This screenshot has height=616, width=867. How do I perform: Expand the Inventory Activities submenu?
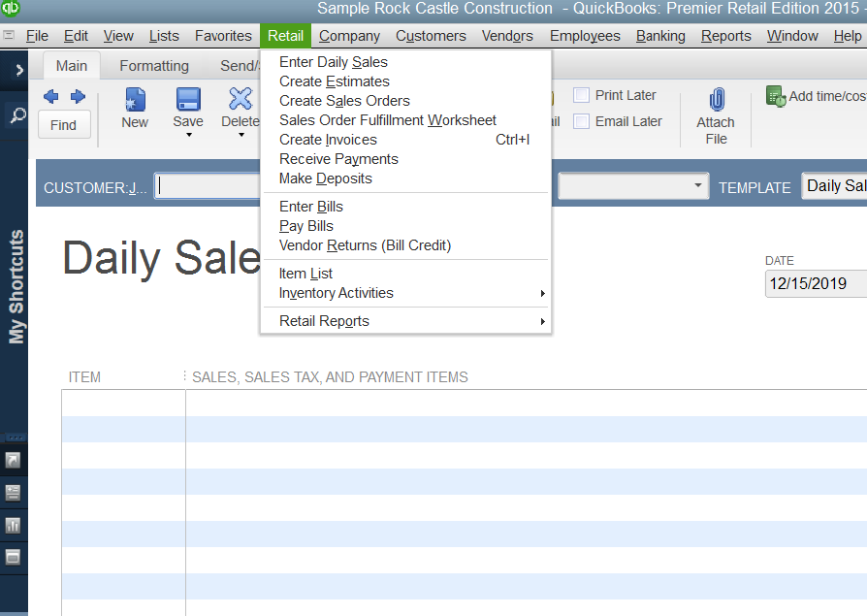pos(405,293)
